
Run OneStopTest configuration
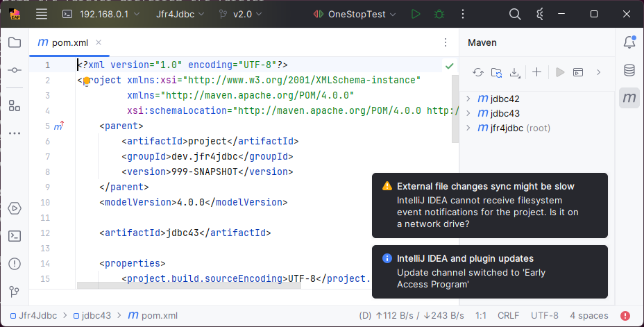coord(416,14)
